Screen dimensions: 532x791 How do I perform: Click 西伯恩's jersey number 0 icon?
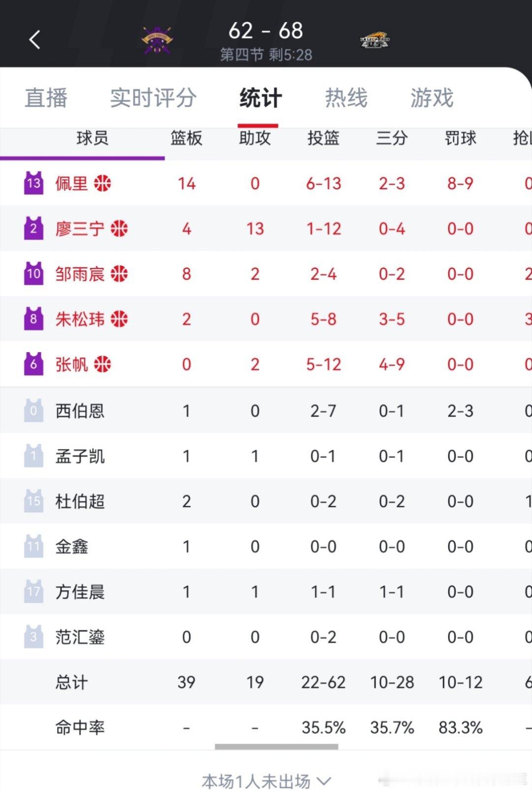point(33,409)
